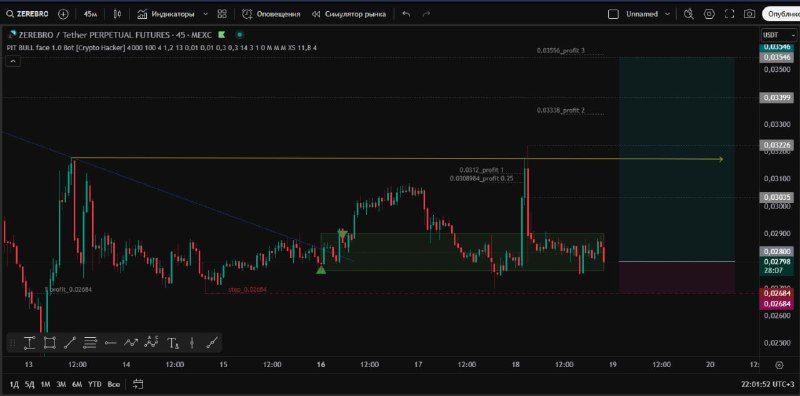Toggle the green market status dot
This screenshot has height=396, width=800.
[x=239, y=35]
